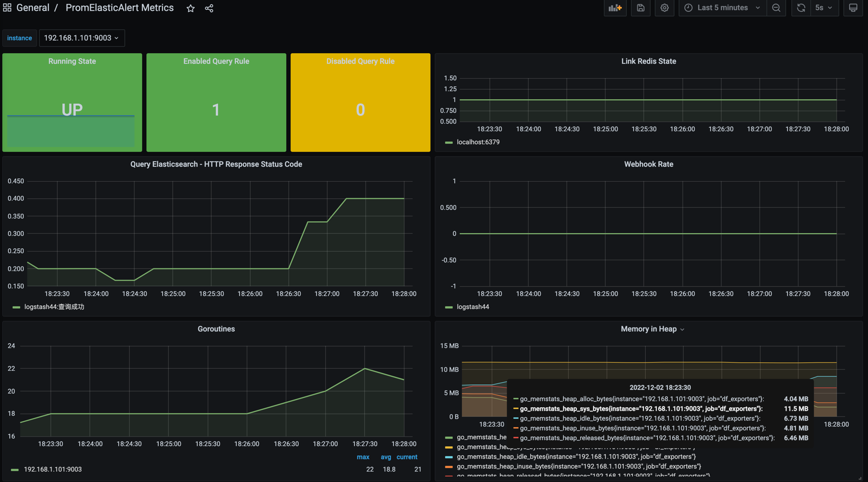Open the Goroutines panel title
Image resolution: width=868 pixels, height=482 pixels.
click(216, 329)
